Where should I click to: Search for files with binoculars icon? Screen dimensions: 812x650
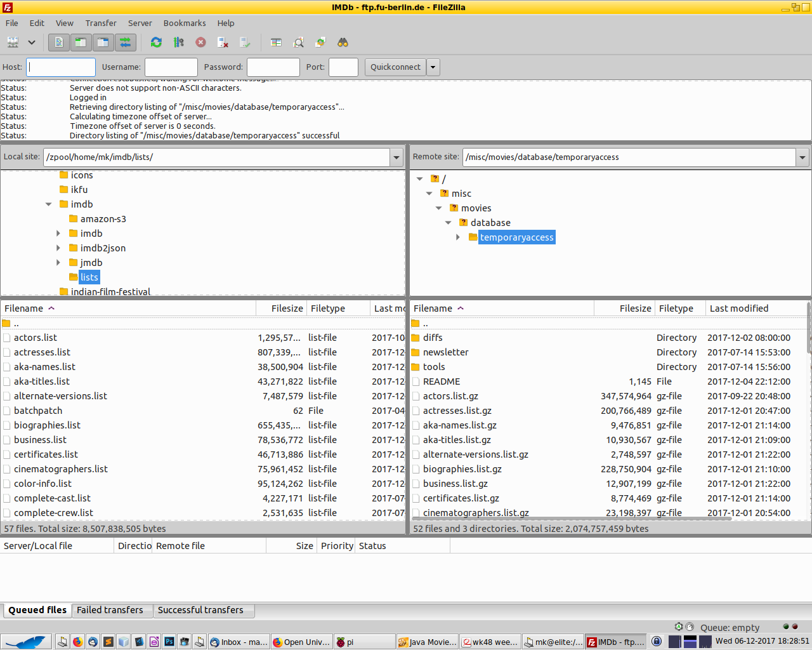point(343,43)
